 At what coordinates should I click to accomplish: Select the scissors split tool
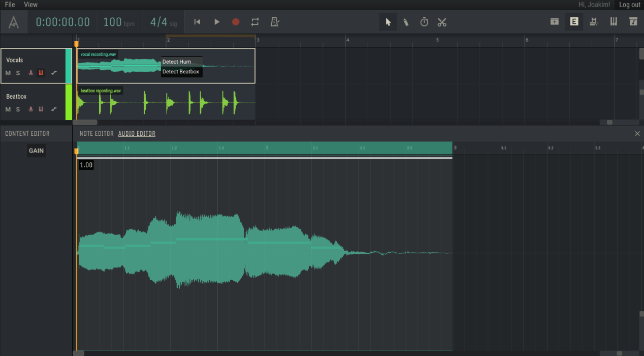pos(442,21)
